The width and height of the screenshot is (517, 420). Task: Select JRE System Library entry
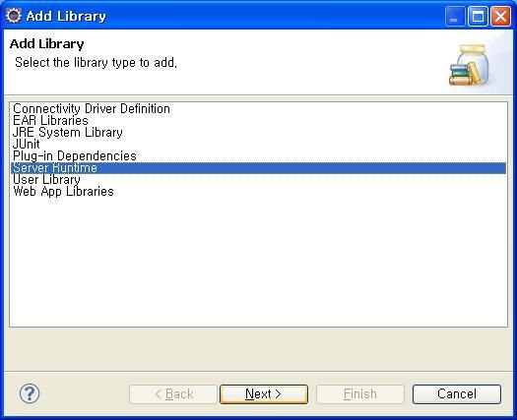68,133
